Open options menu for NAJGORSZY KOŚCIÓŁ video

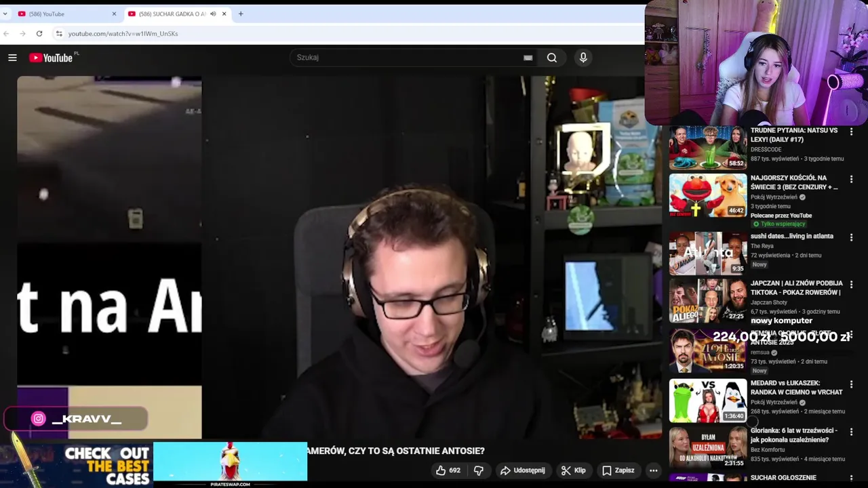coord(851,179)
